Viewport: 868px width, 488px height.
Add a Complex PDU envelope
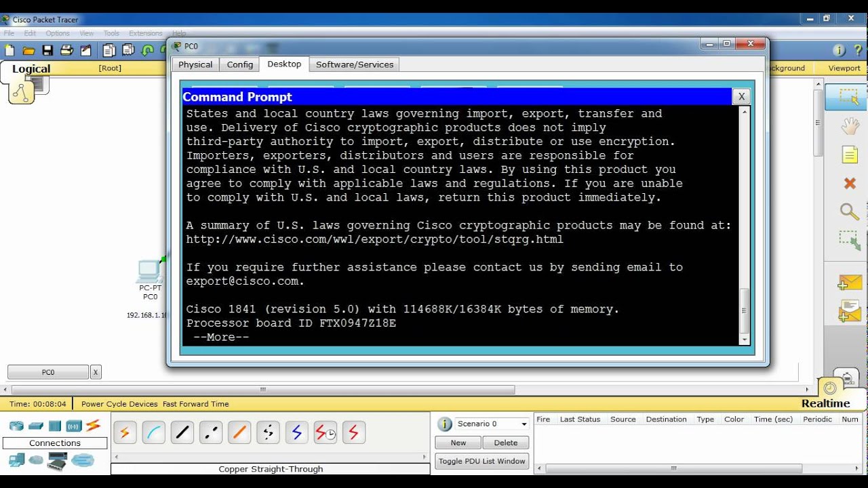pyautogui.click(x=849, y=311)
